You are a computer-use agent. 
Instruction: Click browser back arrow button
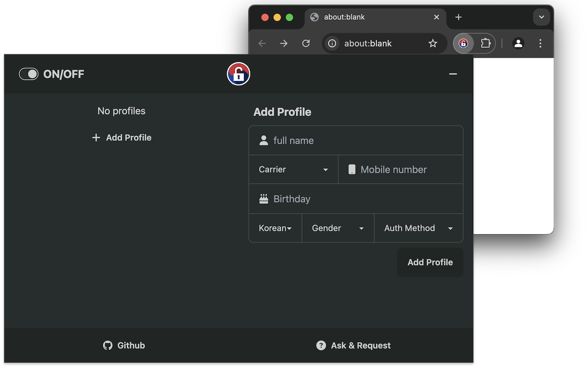click(x=262, y=43)
